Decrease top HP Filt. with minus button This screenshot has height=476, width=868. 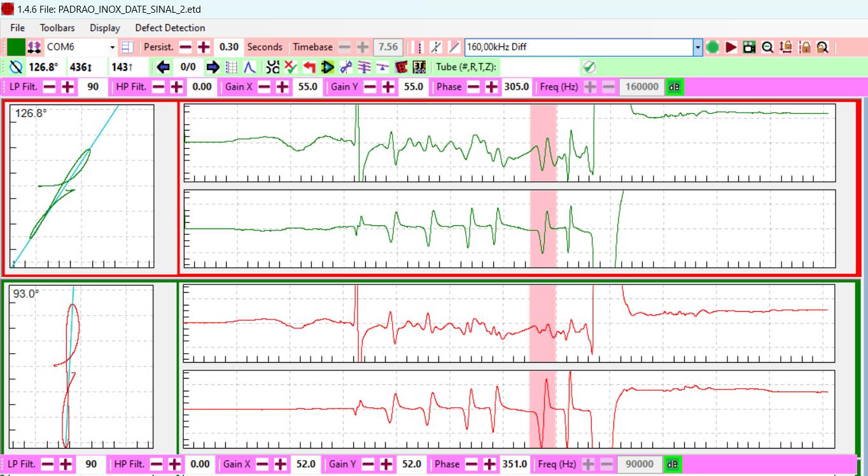[159, 87]
